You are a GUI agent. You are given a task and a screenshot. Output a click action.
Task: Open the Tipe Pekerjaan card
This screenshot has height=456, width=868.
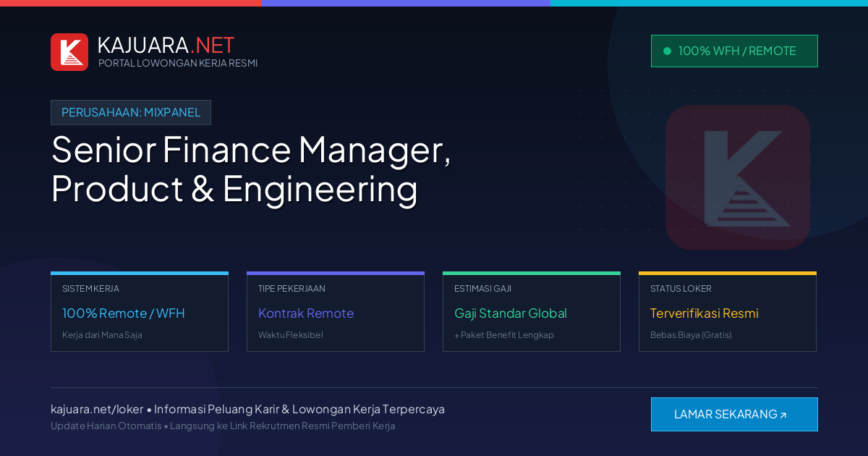336,312
